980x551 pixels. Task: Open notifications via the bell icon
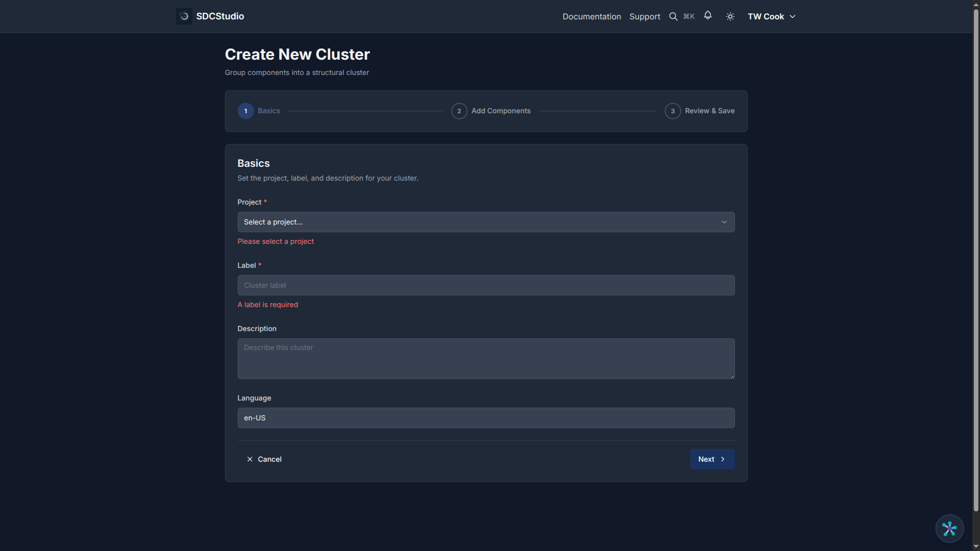tap(708, 16)
